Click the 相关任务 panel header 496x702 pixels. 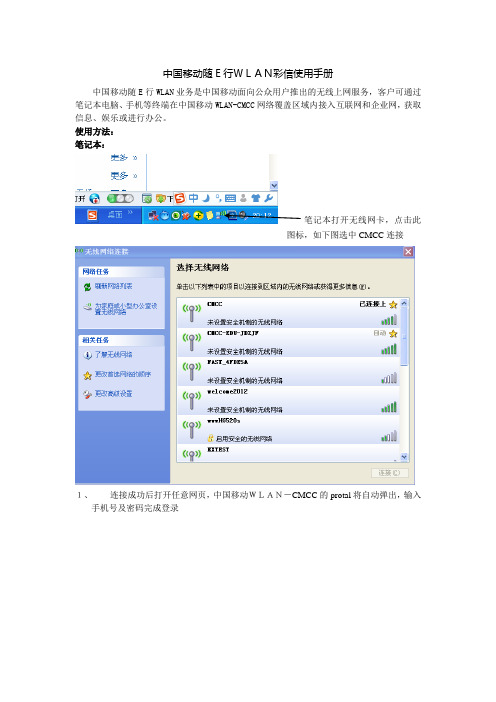(121, 340)
